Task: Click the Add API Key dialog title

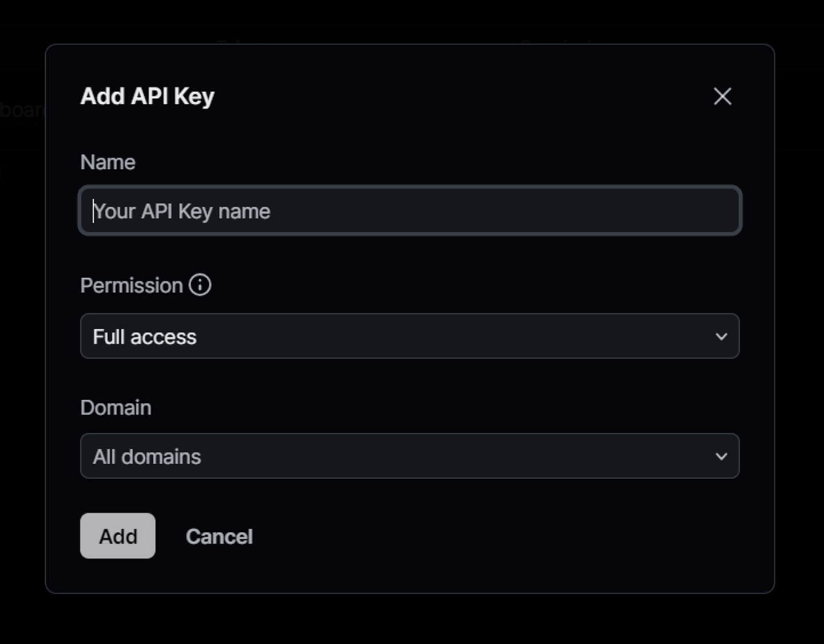Action: [147, 96]
